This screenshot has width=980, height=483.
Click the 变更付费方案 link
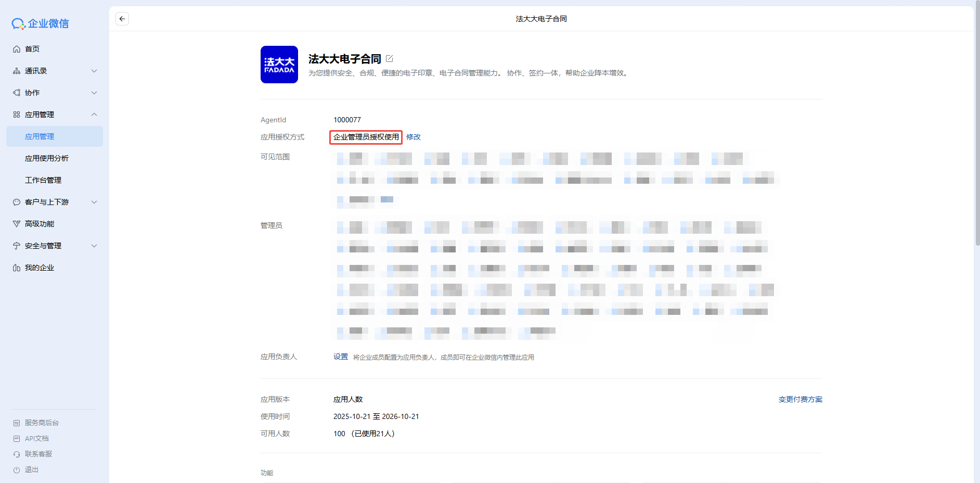coord(801,399)
